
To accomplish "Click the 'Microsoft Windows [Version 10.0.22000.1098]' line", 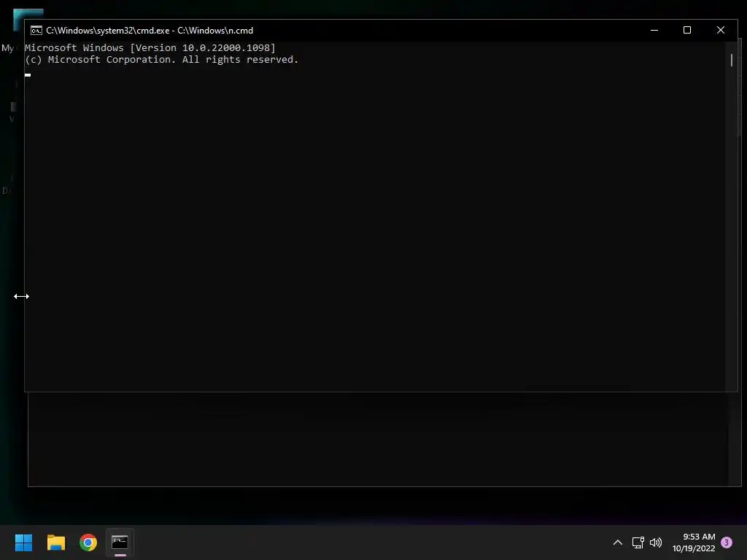I will [x=150, y=47].
